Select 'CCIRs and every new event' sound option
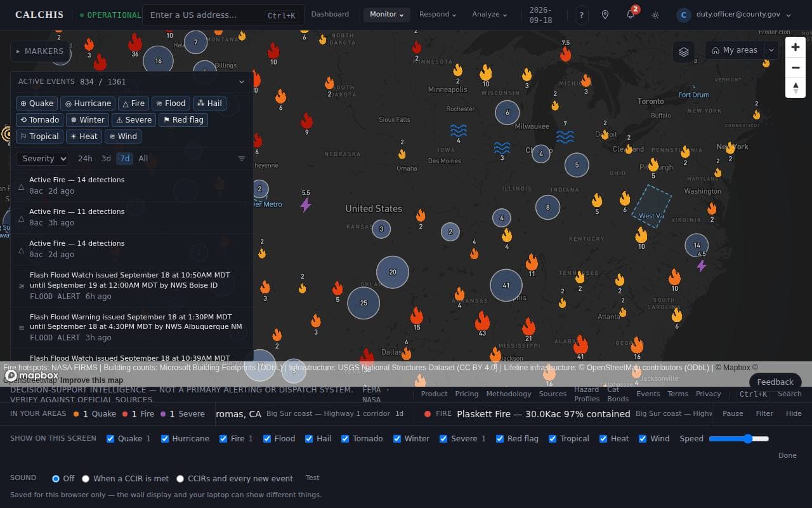This screenshot has height=508, width=812. click(180, 479)
